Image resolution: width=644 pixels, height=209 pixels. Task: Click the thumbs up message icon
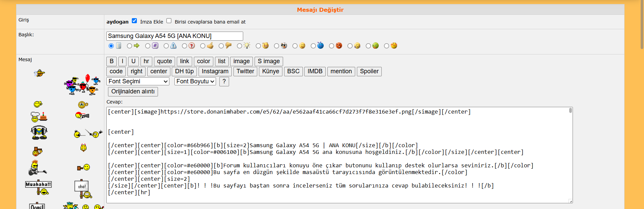(x=210, y=45)
